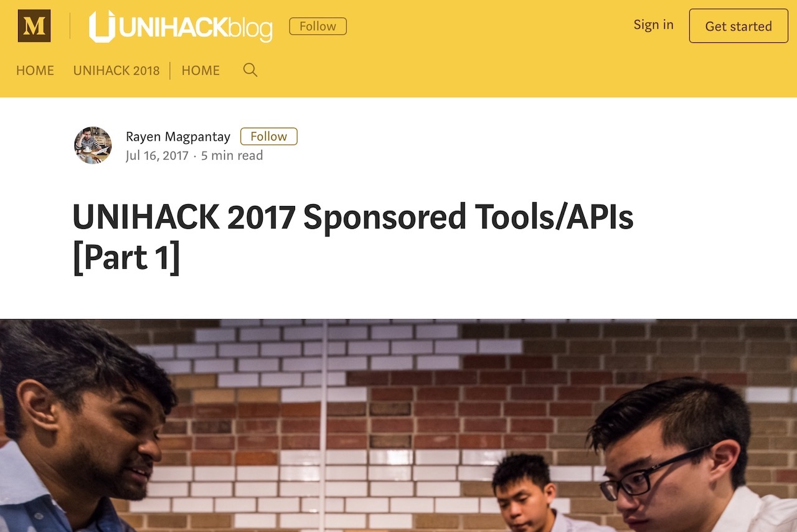797x532 pixels.
Task: Click Rayen Magpantay's avatar photo
Action: 93,146
